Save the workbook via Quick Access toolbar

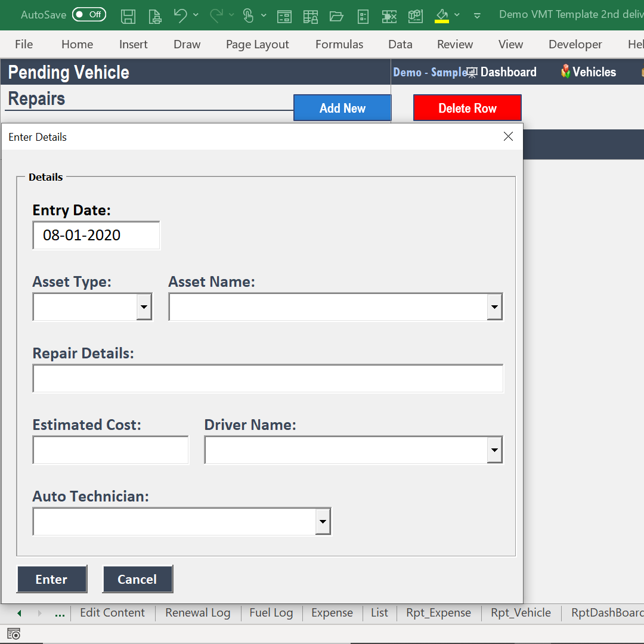(x=128, y=16)
